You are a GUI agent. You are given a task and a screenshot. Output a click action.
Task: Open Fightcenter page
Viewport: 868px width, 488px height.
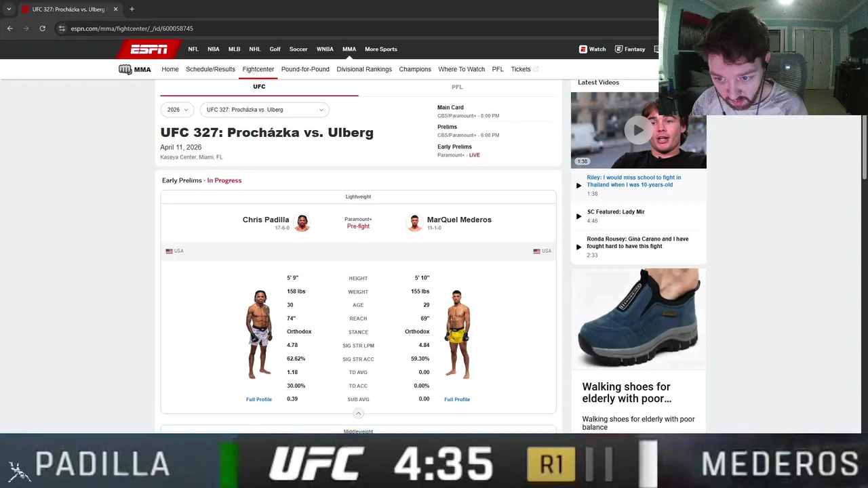(x=258, y=69)
